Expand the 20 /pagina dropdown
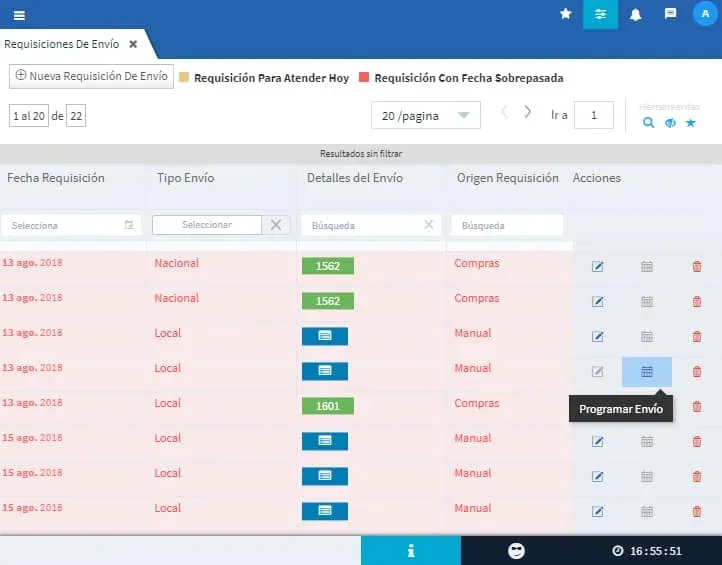 425,115
